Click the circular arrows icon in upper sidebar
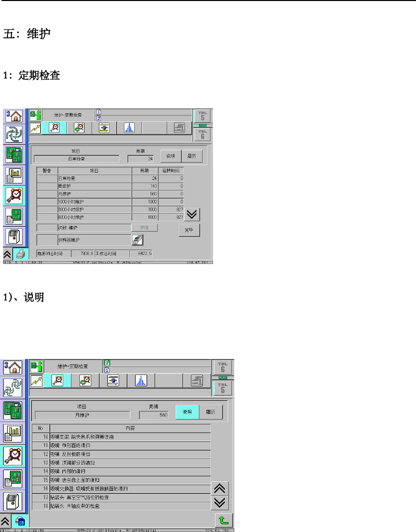Screen dimensions: 416x532 point(14,134)
